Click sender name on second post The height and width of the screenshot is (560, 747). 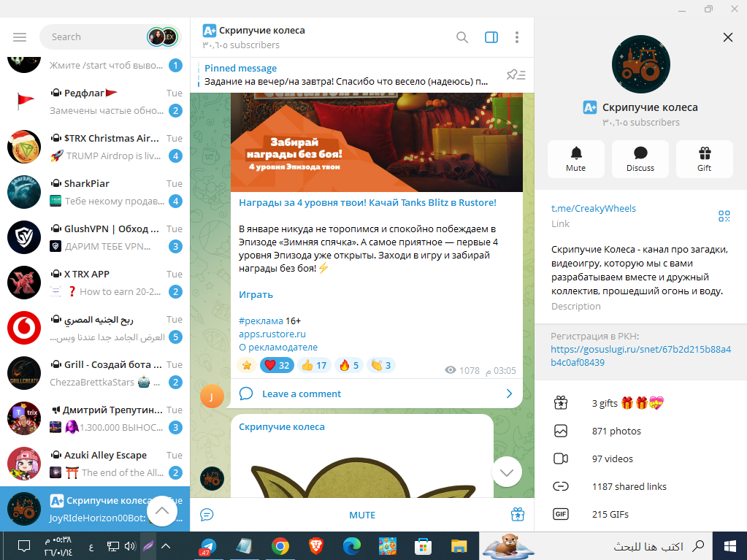[282, 427]
